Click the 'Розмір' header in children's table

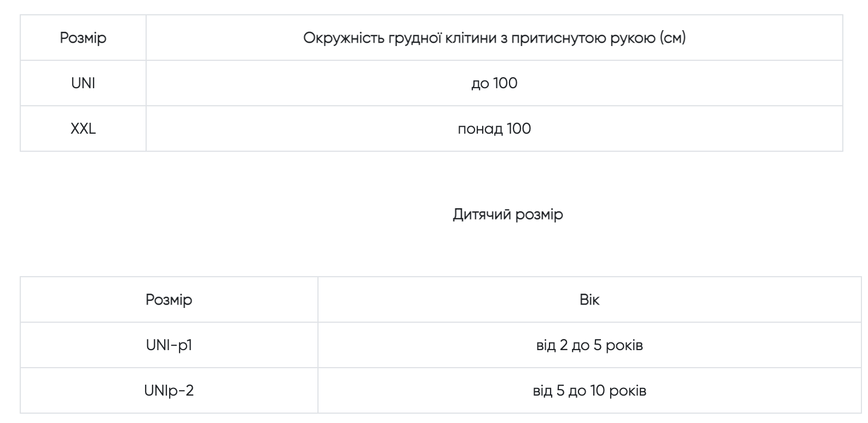(x=169, y=300)
